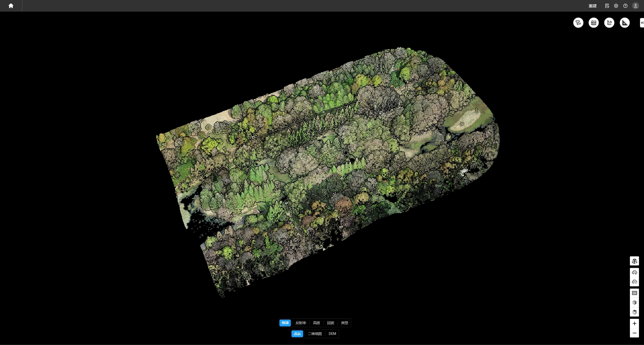This screenshot has height=345, width=644.
Task: Switch to the DEM tab
Action: (332, 334)
